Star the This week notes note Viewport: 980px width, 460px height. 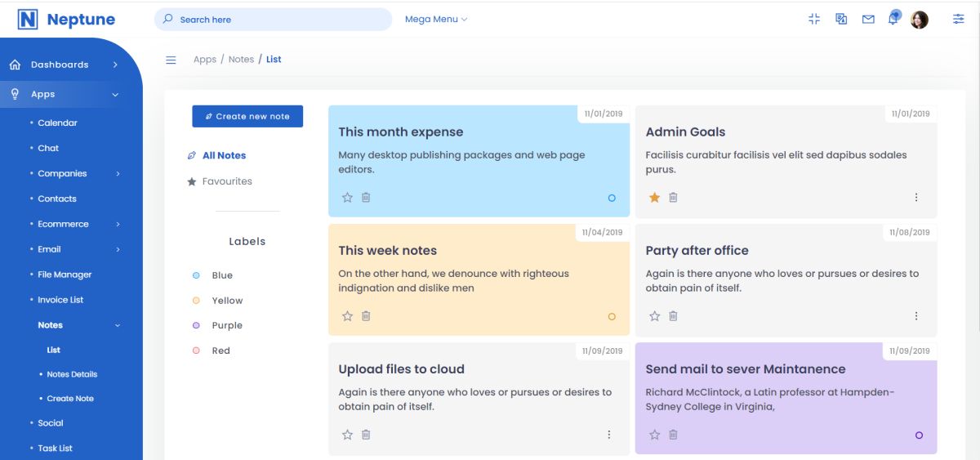(347, 316)
